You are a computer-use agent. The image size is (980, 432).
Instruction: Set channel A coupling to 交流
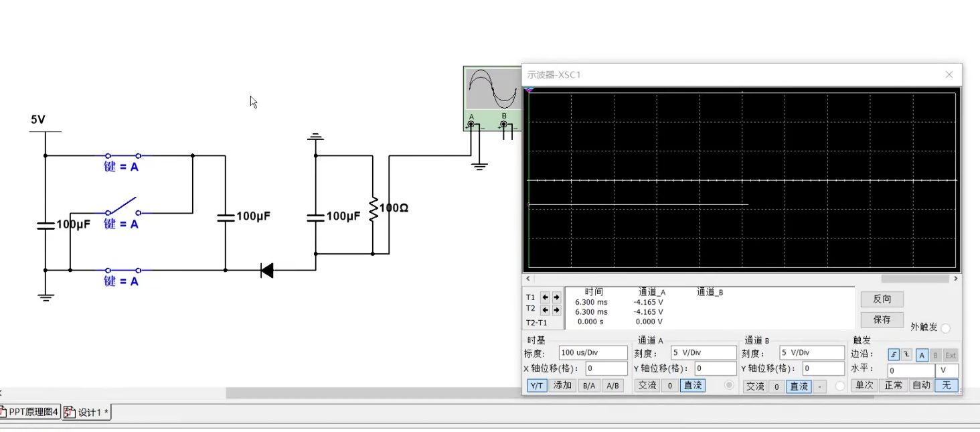[x=647, y=386]
